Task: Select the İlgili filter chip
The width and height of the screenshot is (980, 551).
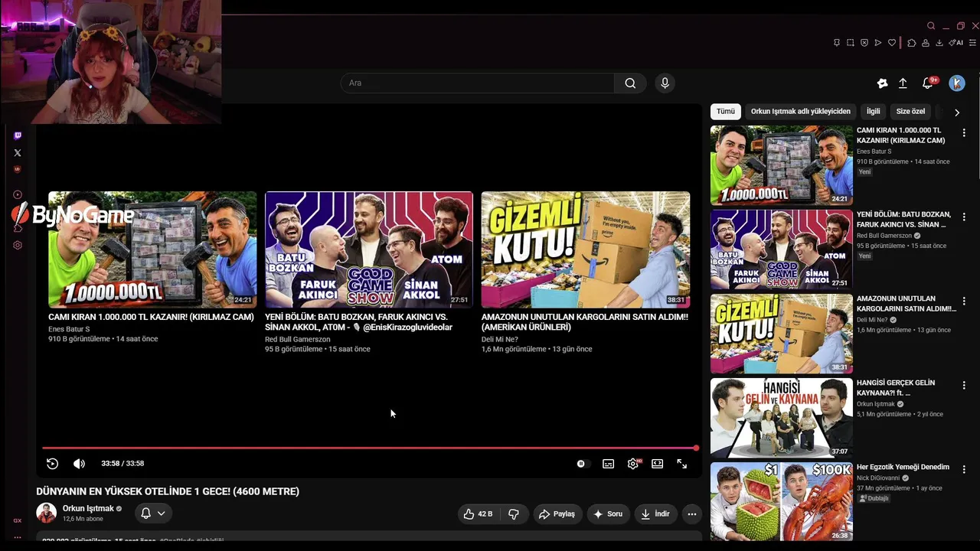Action: pyautogui.click(x=873, y=112)
